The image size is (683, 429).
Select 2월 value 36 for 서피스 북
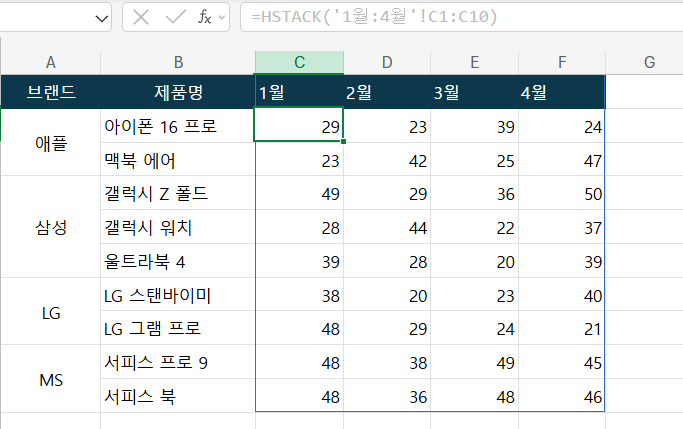387,396
